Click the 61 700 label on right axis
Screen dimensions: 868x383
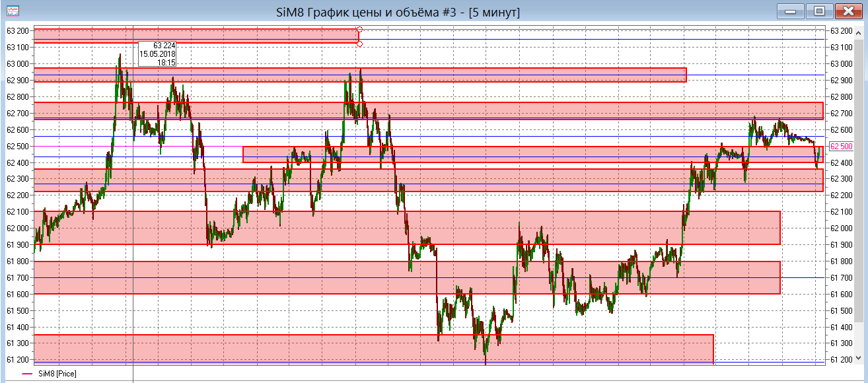(841, 277)
